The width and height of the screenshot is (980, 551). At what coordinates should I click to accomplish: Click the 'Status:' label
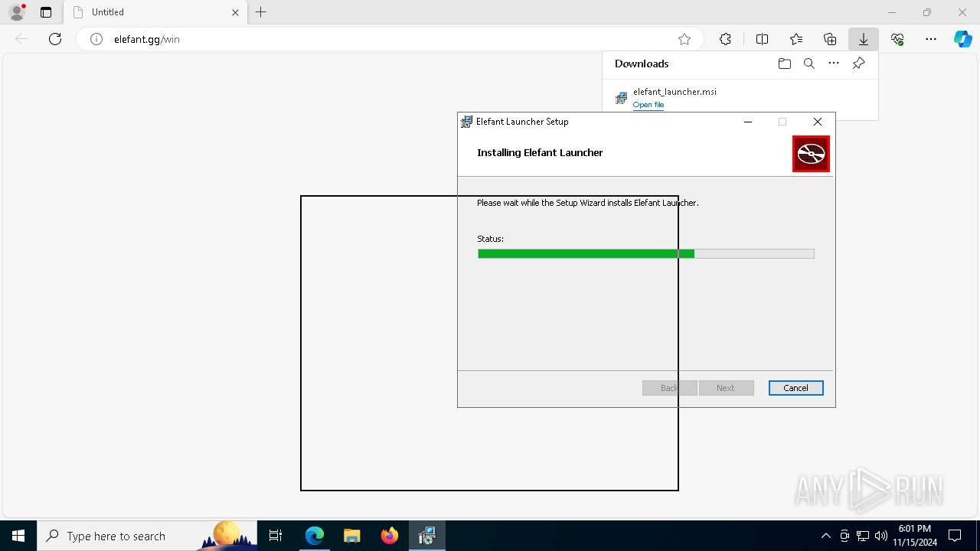pyautogui.click(x=490, y=239)
